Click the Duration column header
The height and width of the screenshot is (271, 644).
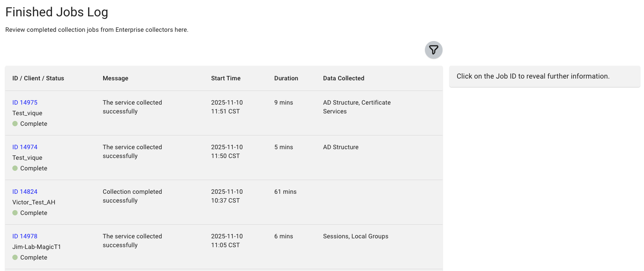tap(286, 78)
